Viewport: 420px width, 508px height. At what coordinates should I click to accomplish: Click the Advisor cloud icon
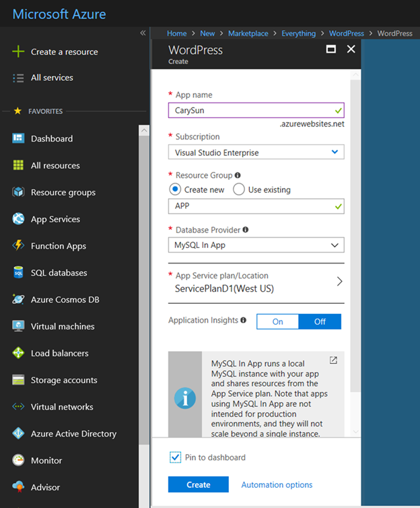pos(18,487)
